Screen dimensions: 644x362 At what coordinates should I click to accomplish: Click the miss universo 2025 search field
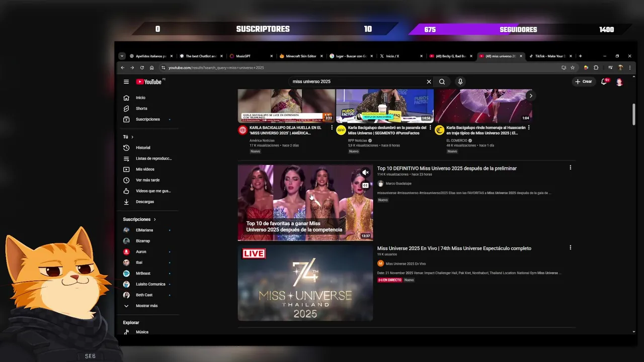point(357,81)
